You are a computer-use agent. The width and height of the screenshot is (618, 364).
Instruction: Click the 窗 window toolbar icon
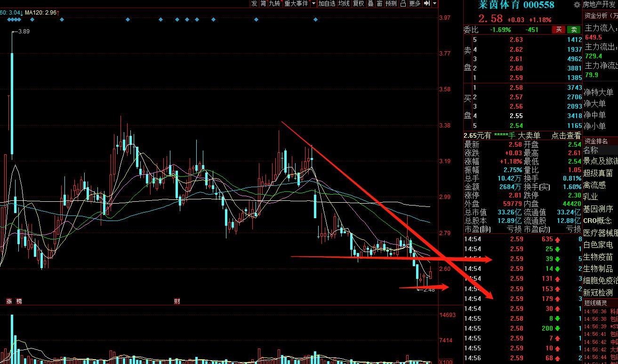[x=379, y=3]
